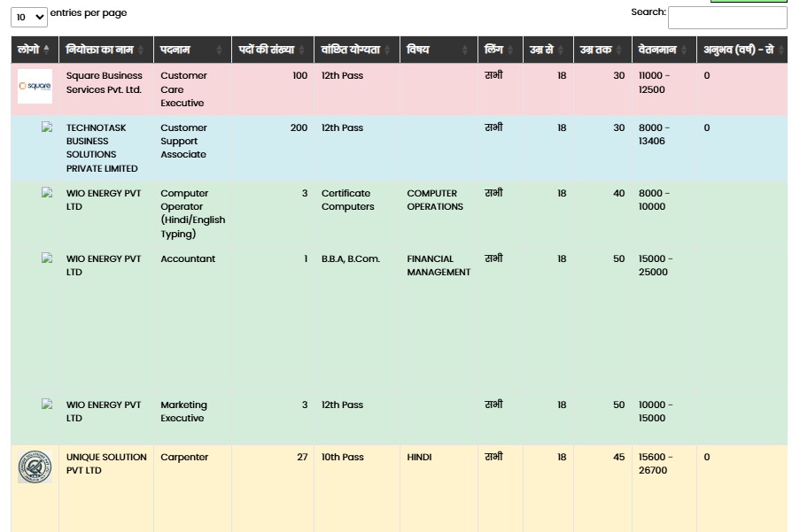This screenshot has height=532, width=792.
Task: Click the broken logo image for TECHNOTASK
Action: 47,127
